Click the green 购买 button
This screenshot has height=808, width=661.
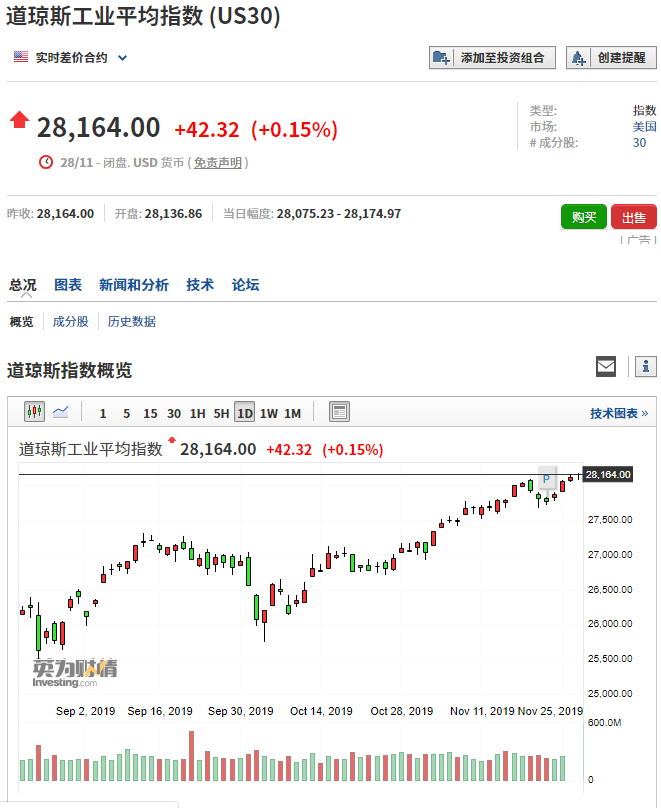point(584,217)
